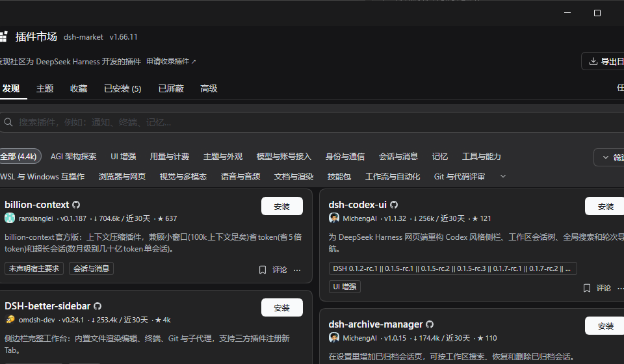Filter by Git 与代码评审 category
This screenshot has width=624, height=364.
[460, 176]
